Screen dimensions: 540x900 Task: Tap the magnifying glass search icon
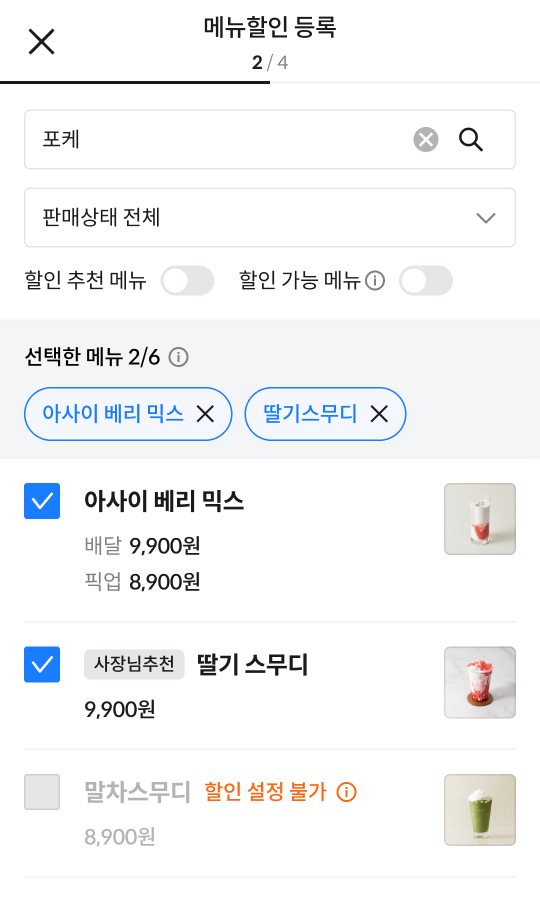tap(471, 139)
